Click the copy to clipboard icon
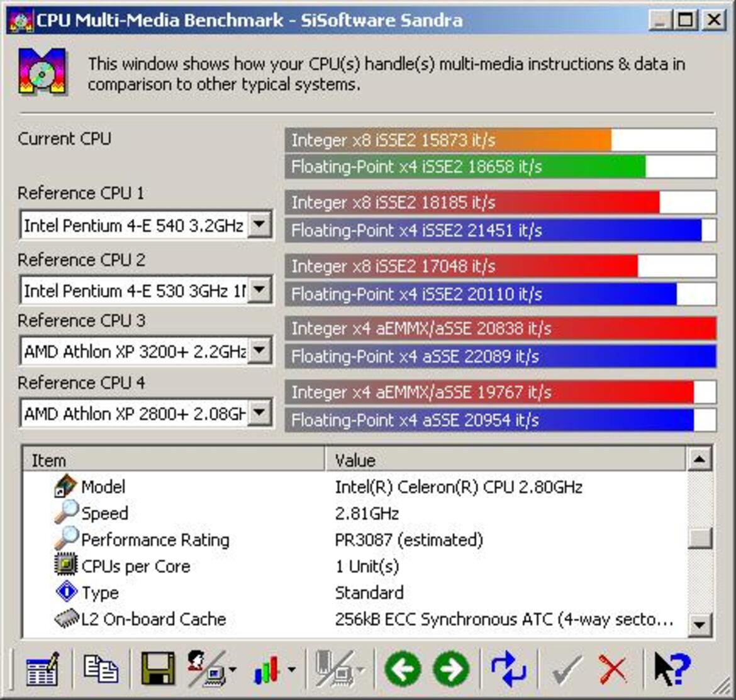The image size is (736, 700). (x=101, y=669)
